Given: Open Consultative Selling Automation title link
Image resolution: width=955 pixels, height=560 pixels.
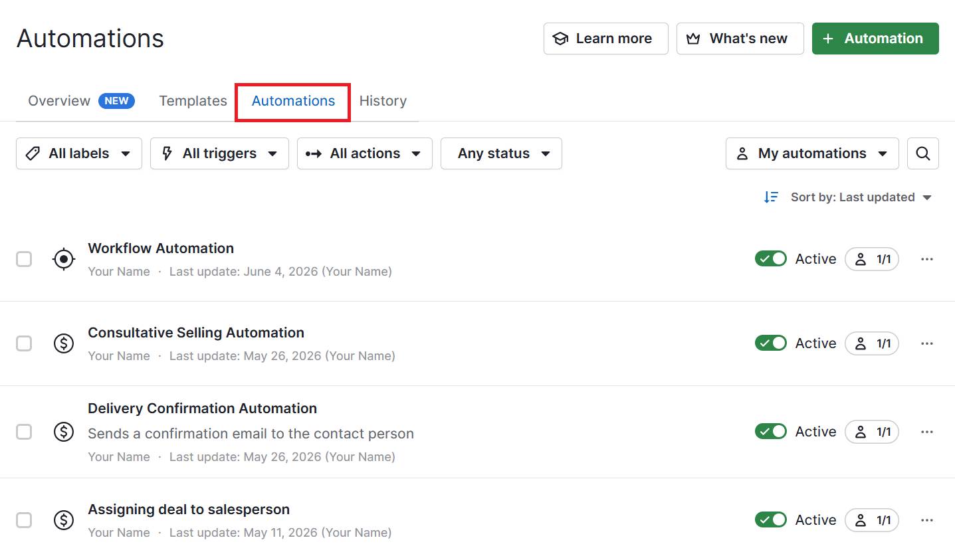Looking at the screenshot, I should click(x=196, y=333).
